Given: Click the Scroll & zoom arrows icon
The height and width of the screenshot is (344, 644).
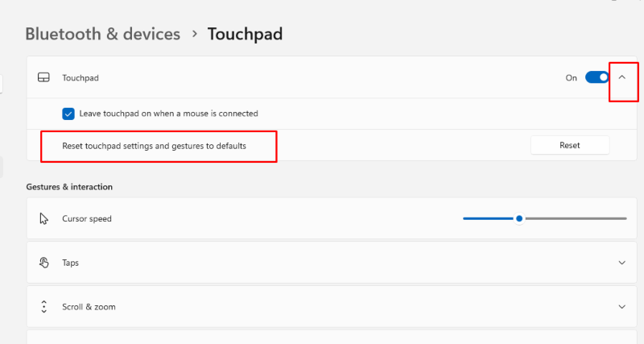Looking at the screenshot, I should pyautogui.click(x=44, y=307).
